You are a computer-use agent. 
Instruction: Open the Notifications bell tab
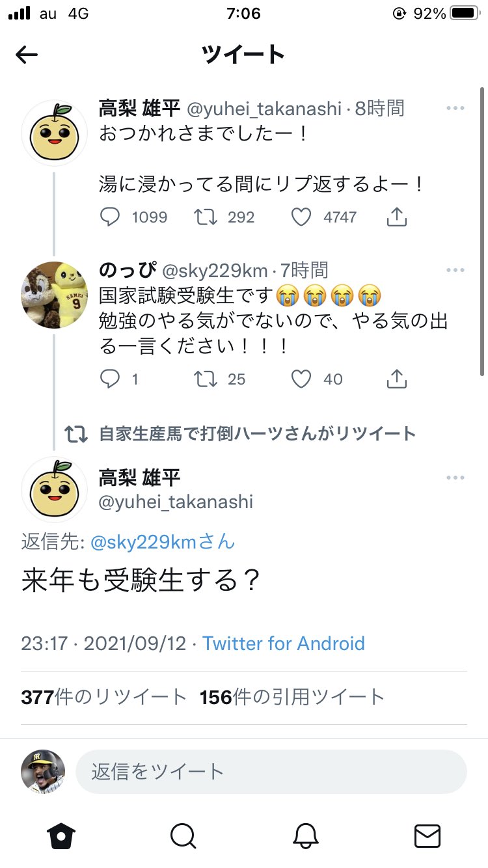pos(305,835)
